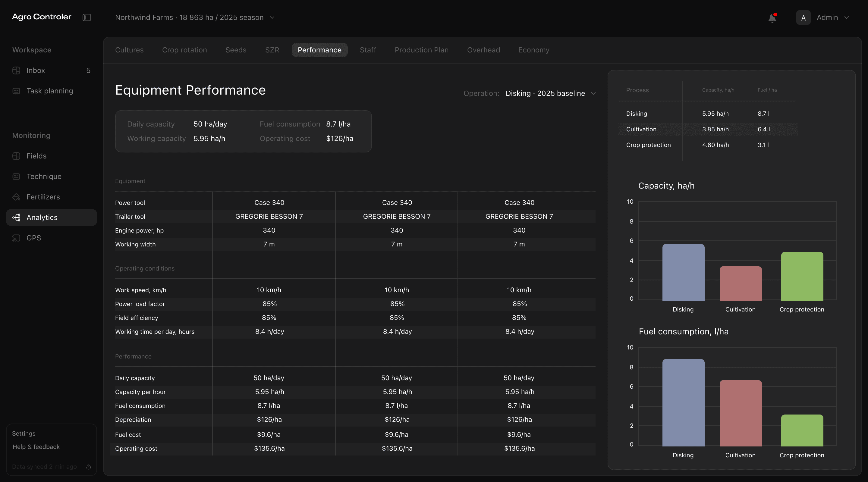Switch to the Cultures tab
Screen dimensions: 868x482
(x=129, y=50)
